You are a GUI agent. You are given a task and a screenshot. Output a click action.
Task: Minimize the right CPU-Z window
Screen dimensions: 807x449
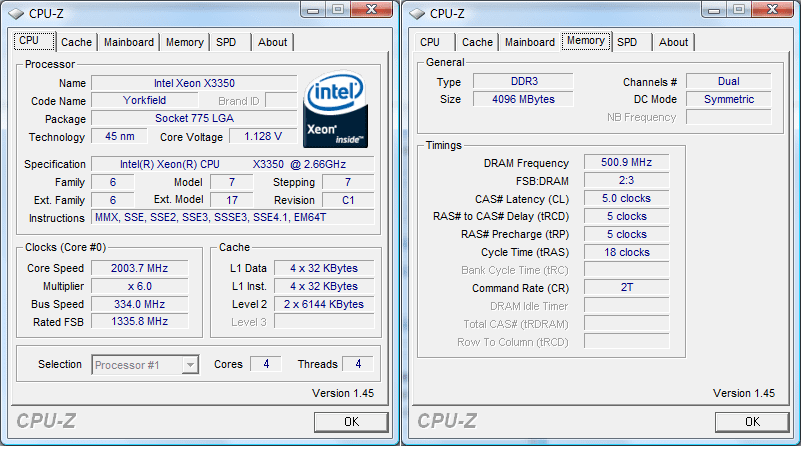pyautogui.click(x=713, y=10)
